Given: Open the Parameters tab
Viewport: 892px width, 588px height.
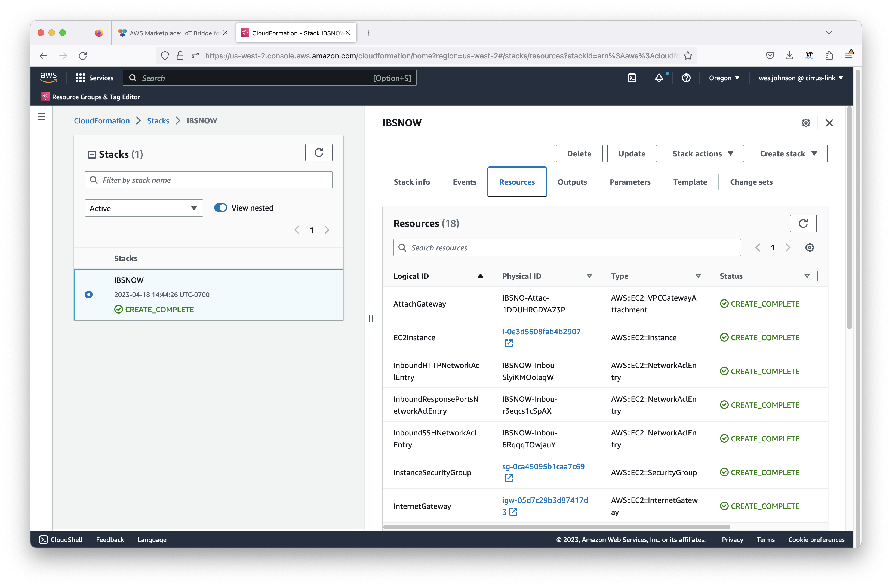Looking at the screenshot, I should pos(630,182).
